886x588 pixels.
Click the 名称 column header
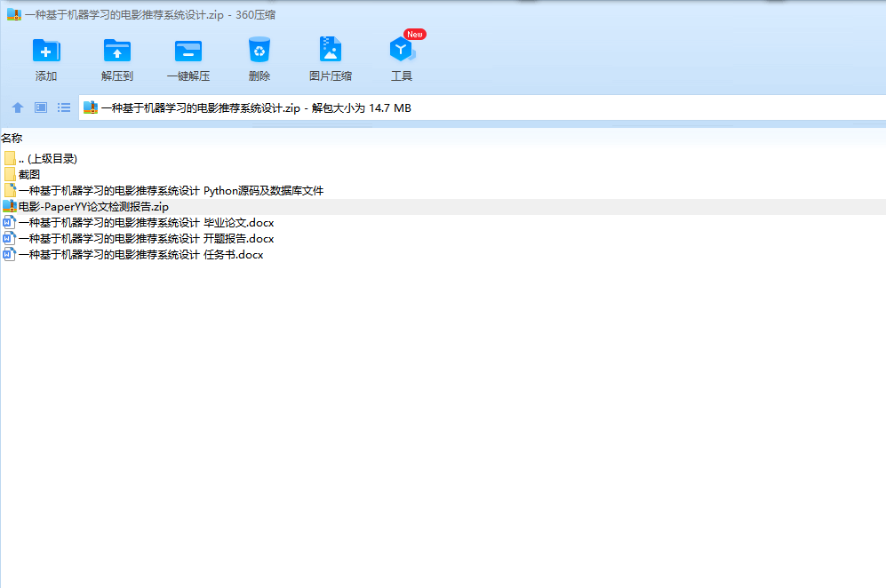point(12,138)
